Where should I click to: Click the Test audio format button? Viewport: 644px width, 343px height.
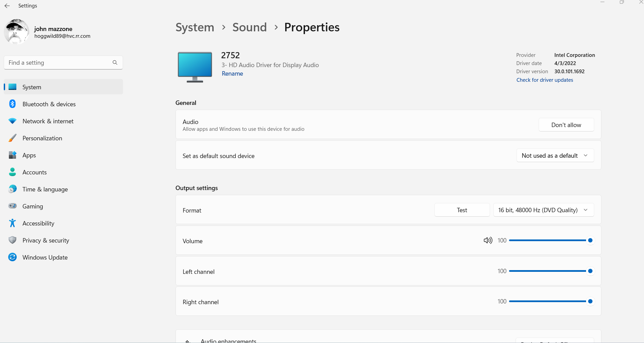click(x=462, y=210)
